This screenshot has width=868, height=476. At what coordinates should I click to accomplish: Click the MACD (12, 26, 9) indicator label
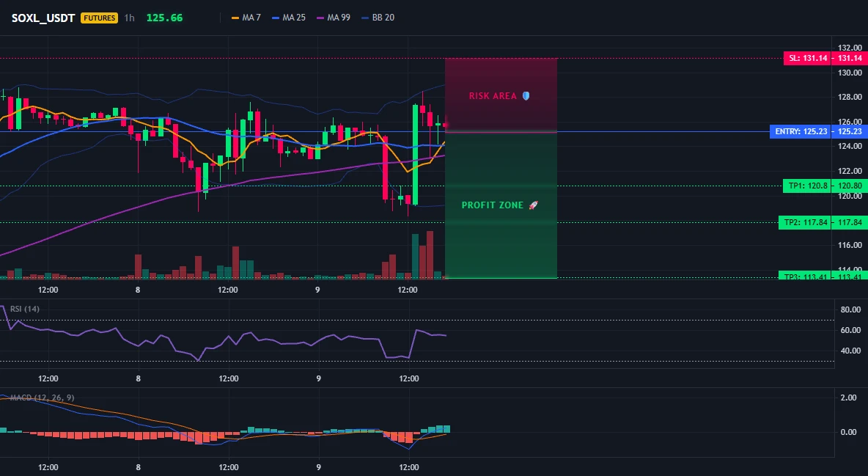(42, 398)
